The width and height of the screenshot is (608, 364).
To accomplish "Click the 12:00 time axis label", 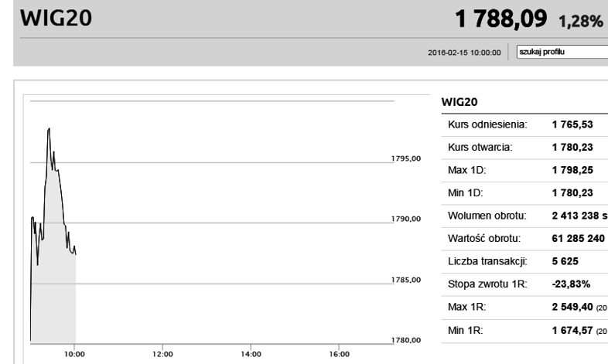I will (x=162, y=354).
